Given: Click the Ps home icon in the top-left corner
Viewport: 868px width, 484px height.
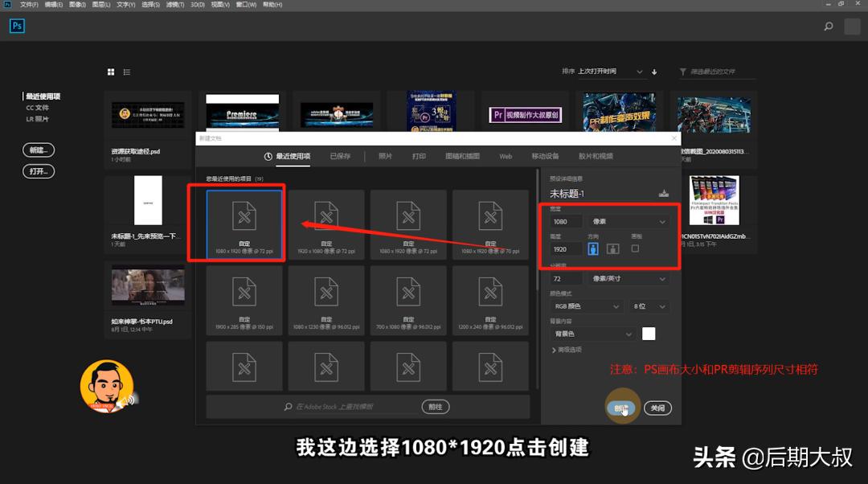Looking at the screenshot, I should point(17,26).
